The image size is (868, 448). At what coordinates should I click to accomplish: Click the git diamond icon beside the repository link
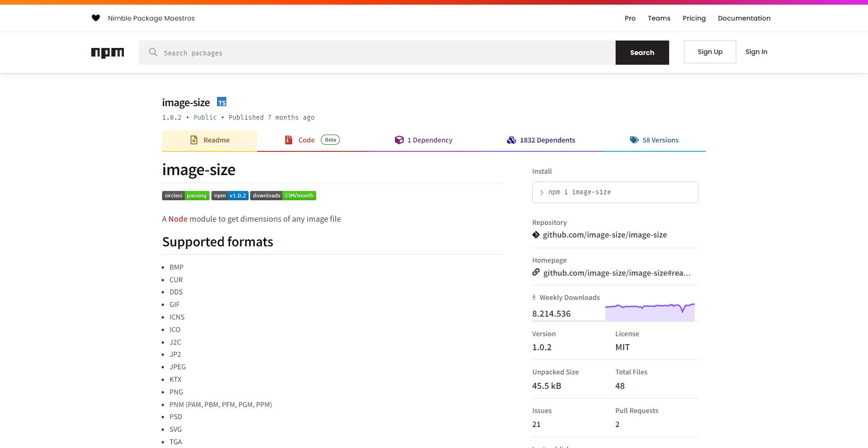536,235
